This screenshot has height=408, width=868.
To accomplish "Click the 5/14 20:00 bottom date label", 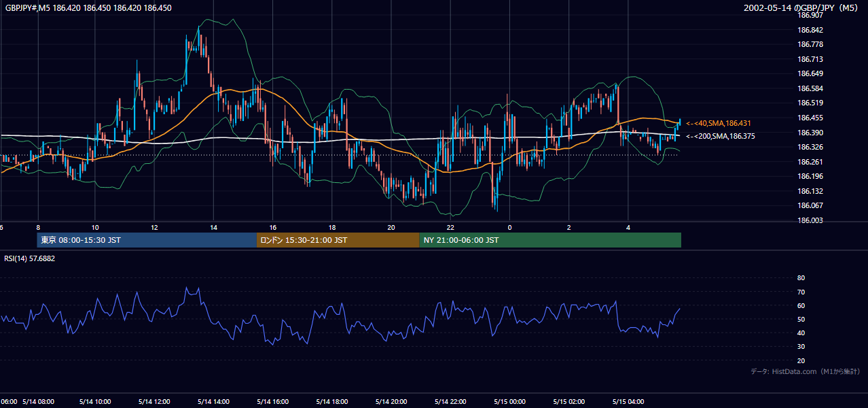I will (x=391, y=402).
